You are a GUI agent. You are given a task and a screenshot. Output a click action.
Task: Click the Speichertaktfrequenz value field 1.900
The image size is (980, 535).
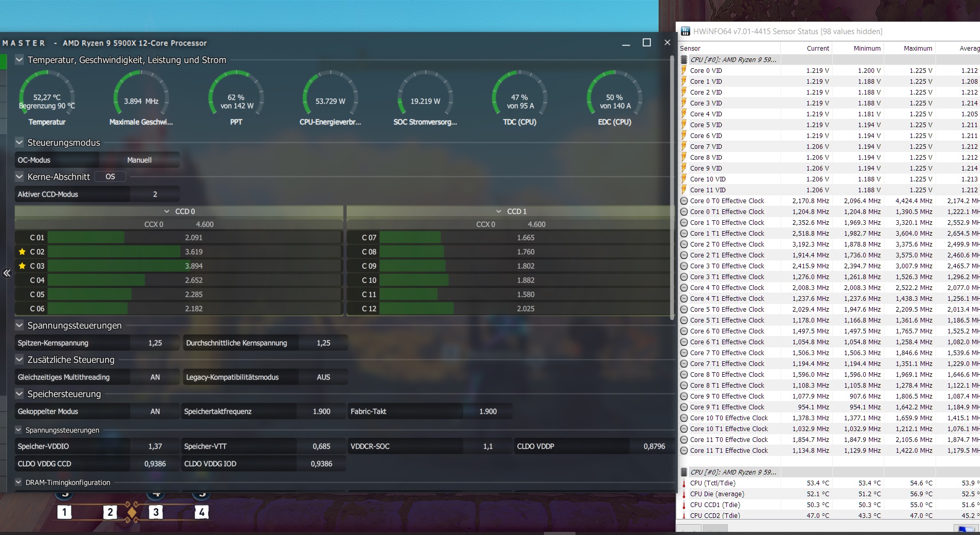click(x=321, y=411)
